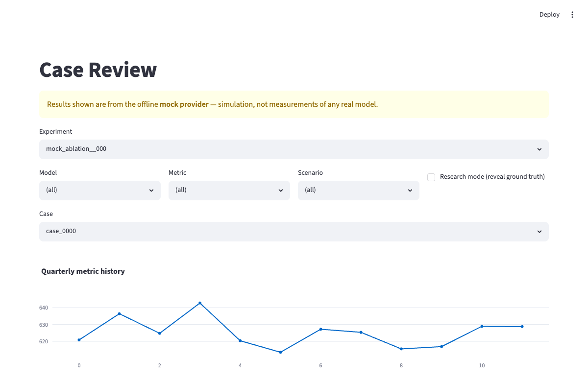Open the Case dropdown case_0000
588x382 pixels.
point(294,231)
